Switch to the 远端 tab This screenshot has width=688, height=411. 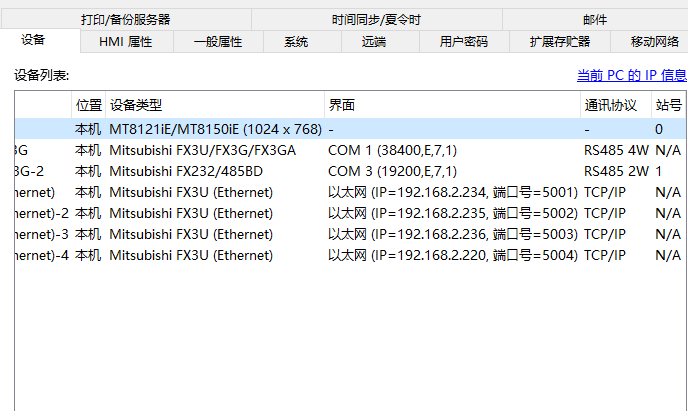[374, 42]
